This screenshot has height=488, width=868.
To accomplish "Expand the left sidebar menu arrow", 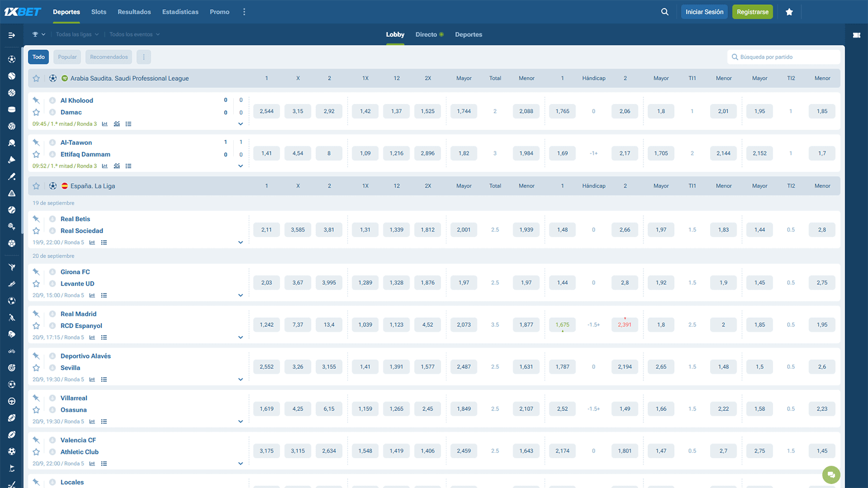I will (x=11, y=35).
